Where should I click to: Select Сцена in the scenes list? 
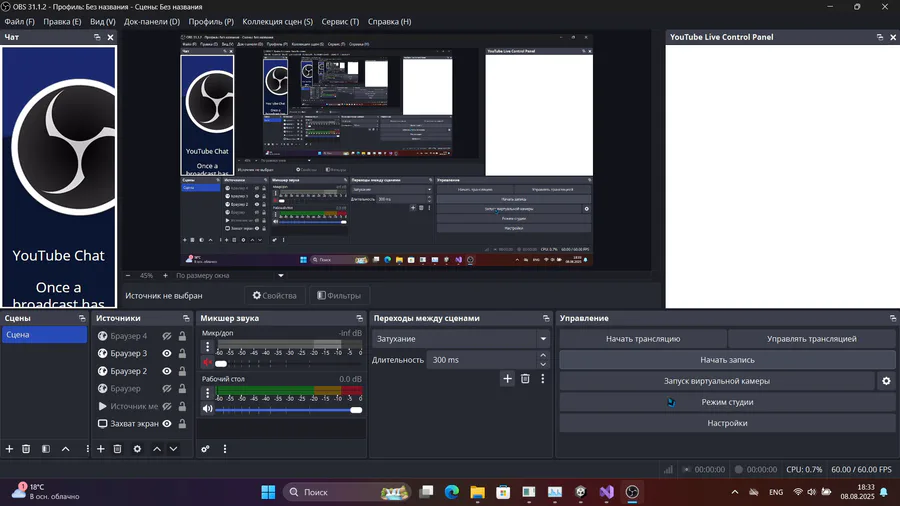click(44, 334)
